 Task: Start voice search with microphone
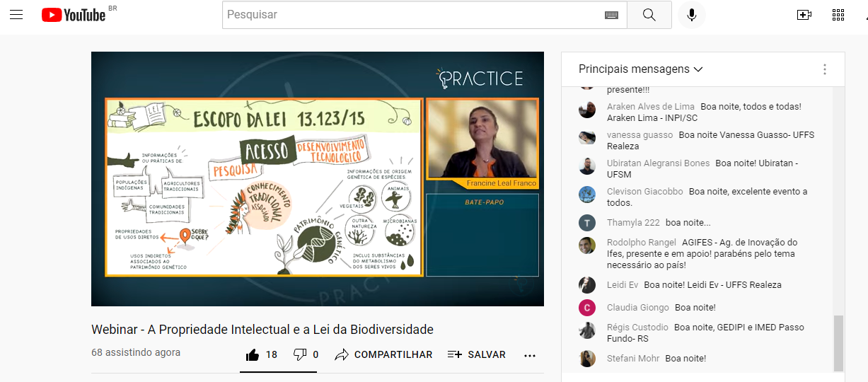[691, 15]
